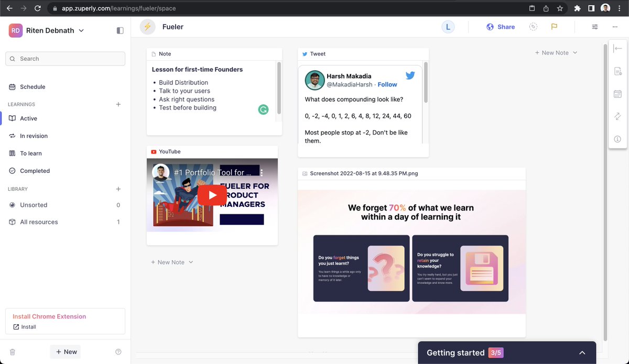Open the Unsorted library
The width and height of the screenshot is (629, 364).
(34, 205)
